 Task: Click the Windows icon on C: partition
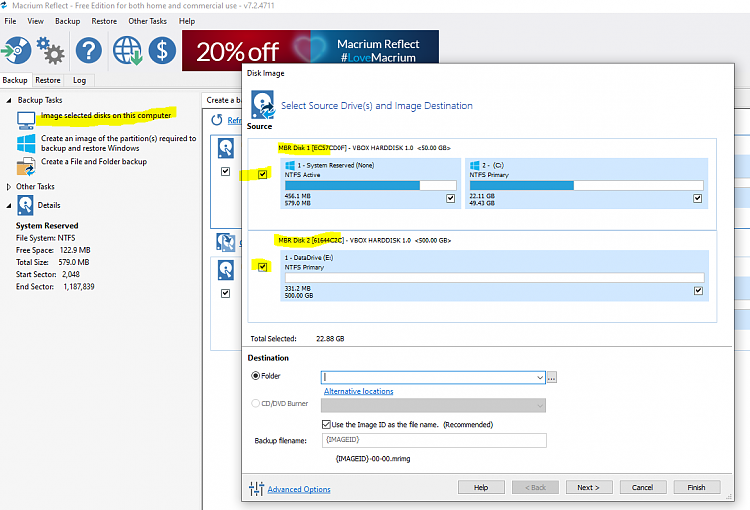474,166
